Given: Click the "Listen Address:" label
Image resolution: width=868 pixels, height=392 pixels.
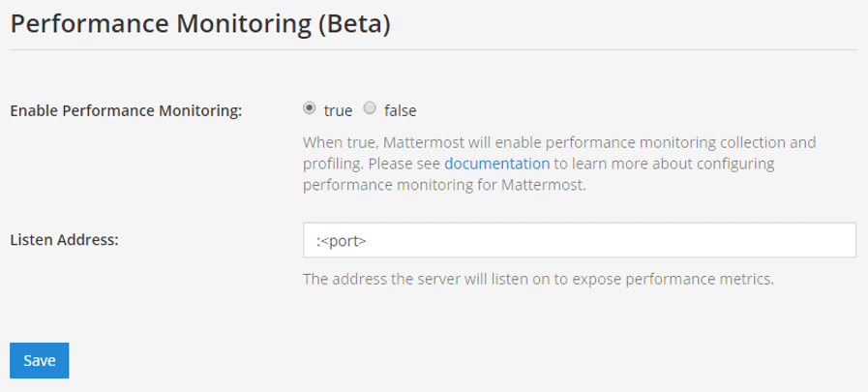Looking at the screenshot, I should click(x=64, y=239).
